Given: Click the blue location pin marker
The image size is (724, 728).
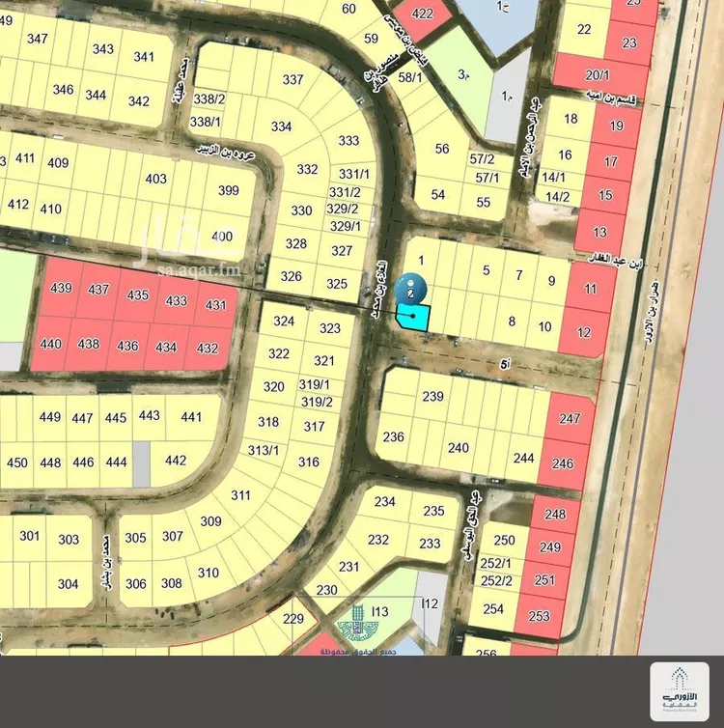Looking at the screenshot, I should pyautogui.click(x=412, y=286).
